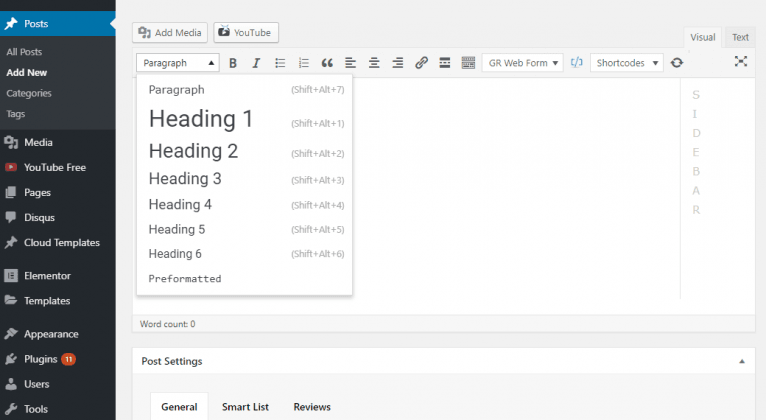The width and height of the screenshot is (766, 420).
Task: Choose Heading 3 format
Action: pyautogui.click(x=244, y=179)
